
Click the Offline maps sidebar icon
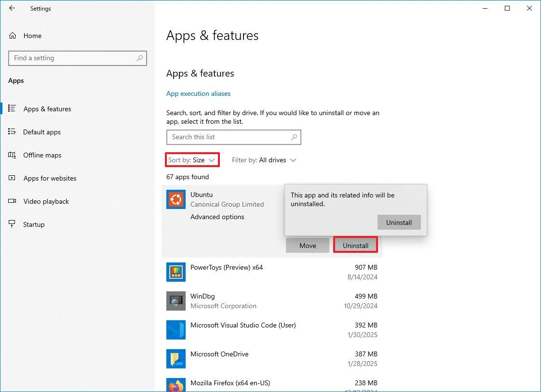coord(12,155)
